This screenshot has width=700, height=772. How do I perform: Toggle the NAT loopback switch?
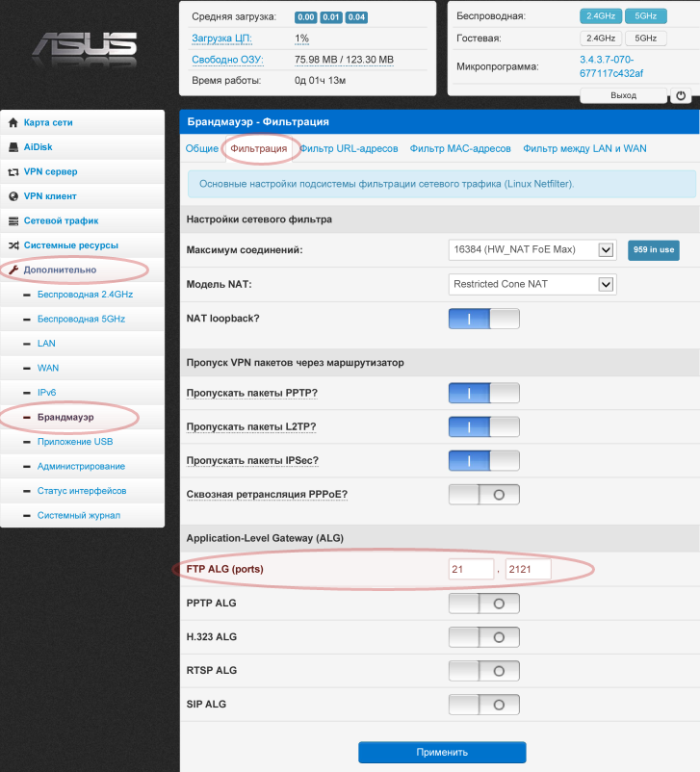coord(484,319)
